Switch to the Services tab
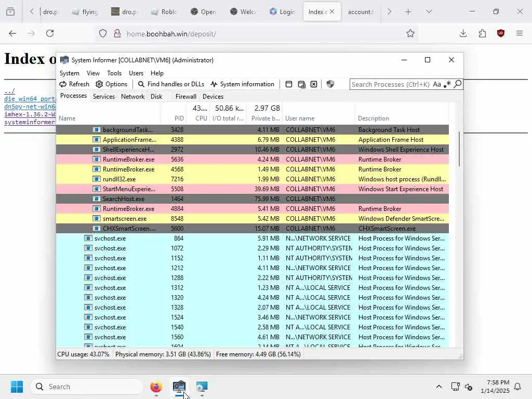Image resolution: width=532 pixels, height=399 pixels. pyautogui.click(x=104, y=97)
